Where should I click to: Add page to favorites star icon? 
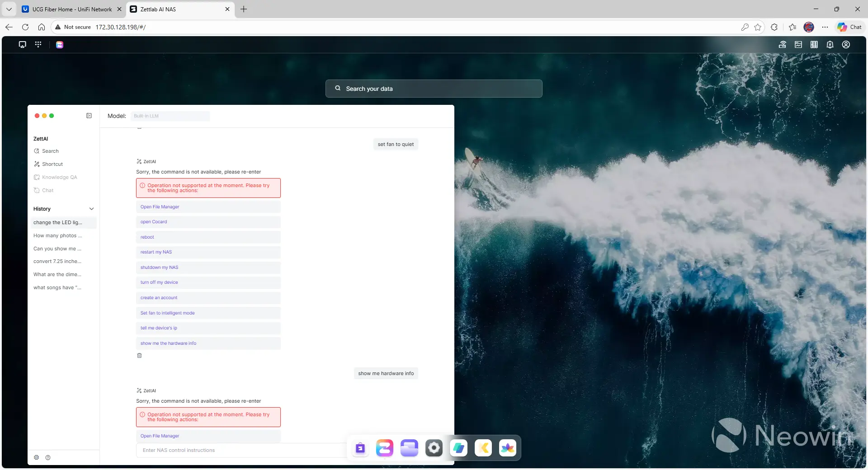[x=758, y=27]
